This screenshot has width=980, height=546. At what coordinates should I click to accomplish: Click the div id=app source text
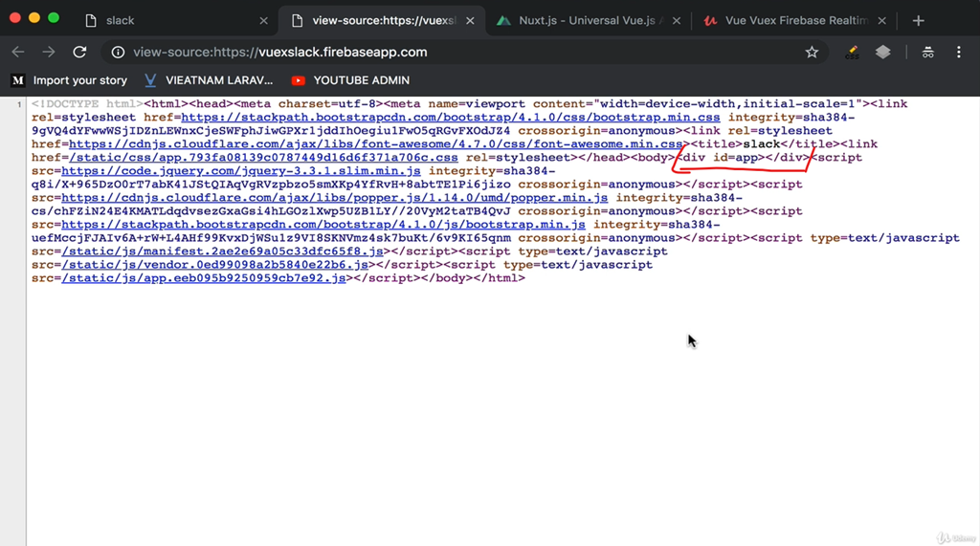[x=743, y=158]
